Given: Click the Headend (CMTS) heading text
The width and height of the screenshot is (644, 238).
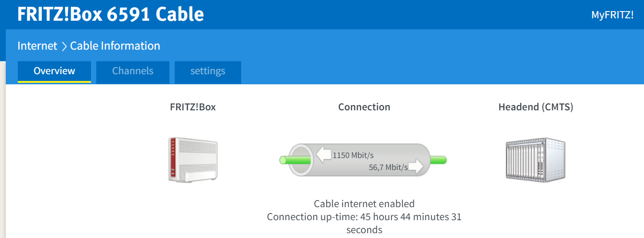Looking at the screenshot, I should pos(536,107).
